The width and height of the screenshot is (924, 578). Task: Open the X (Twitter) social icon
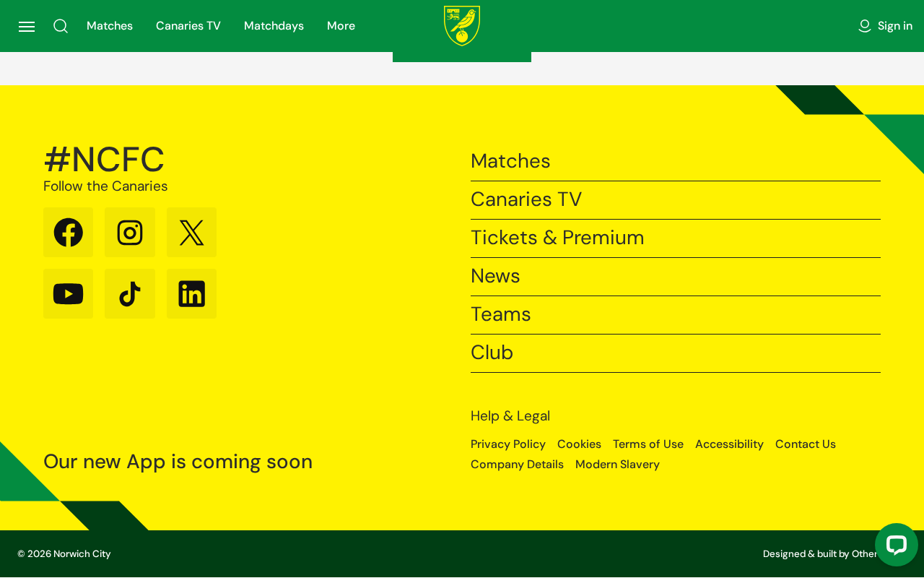191,233
